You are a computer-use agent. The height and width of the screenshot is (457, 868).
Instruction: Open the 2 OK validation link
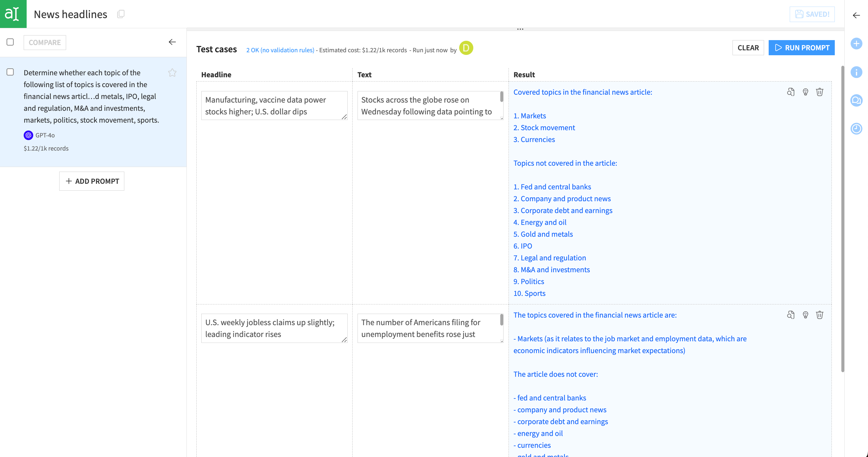click(280, 50)
